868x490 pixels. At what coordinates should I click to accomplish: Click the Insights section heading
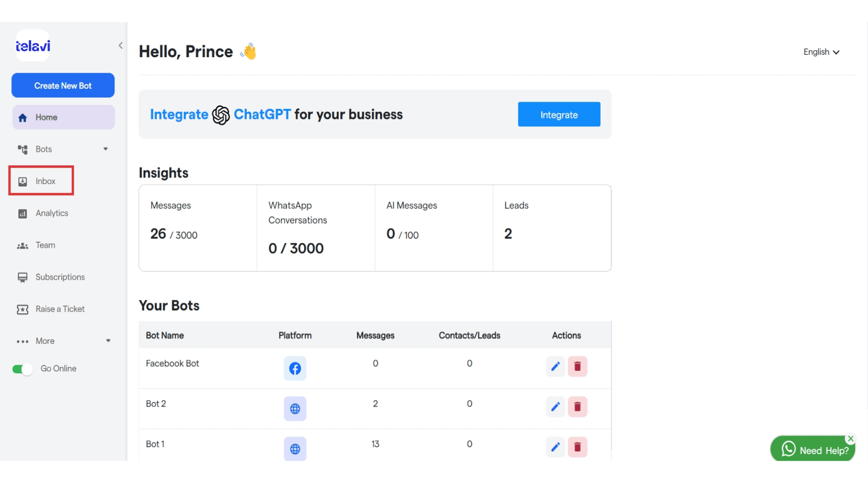coord(163,173)
